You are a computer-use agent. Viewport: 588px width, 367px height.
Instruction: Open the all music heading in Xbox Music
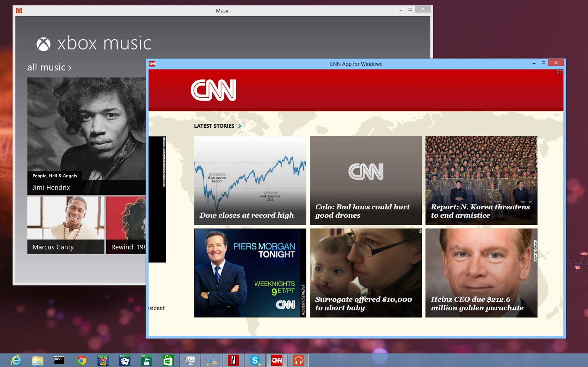tap(46, 67)
